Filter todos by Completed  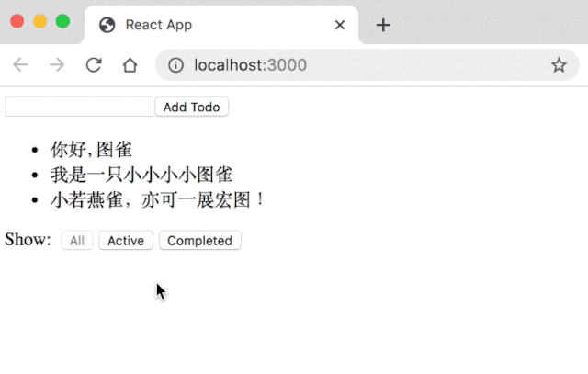[200, 241]
